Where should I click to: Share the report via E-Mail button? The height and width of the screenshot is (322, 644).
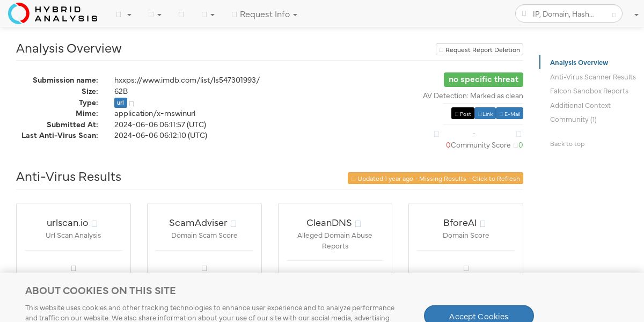click(x=509, y=114)
